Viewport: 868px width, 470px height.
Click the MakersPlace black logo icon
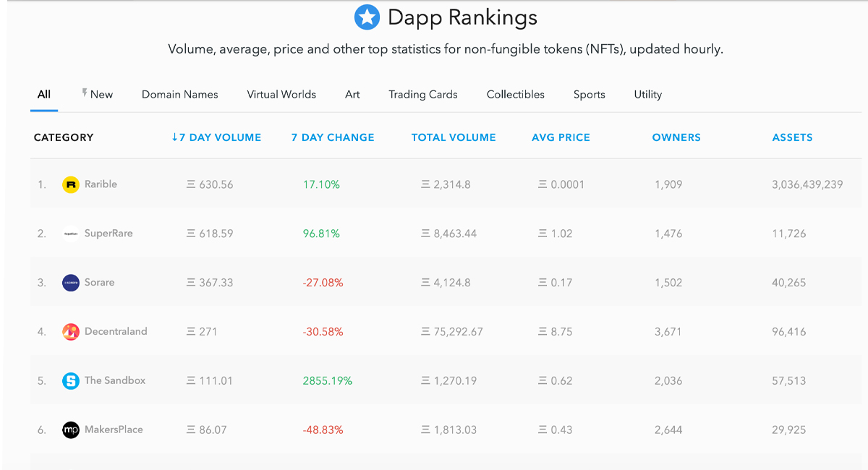pos(70,430)
